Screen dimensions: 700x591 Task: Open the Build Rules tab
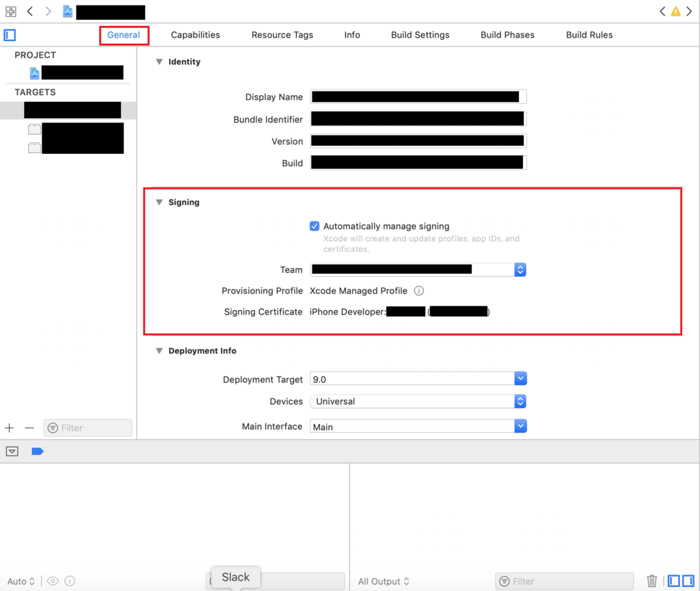tap(589, 35)
